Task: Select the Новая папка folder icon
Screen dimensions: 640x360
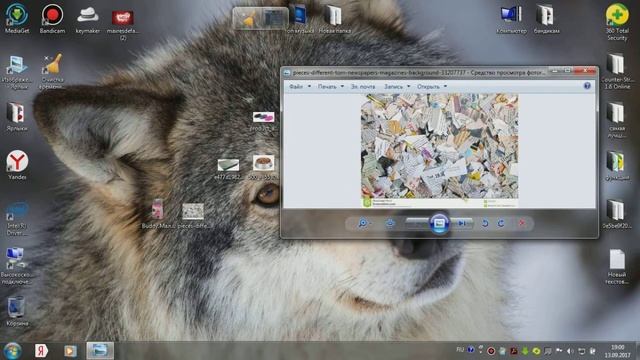Action: point(334,19)
